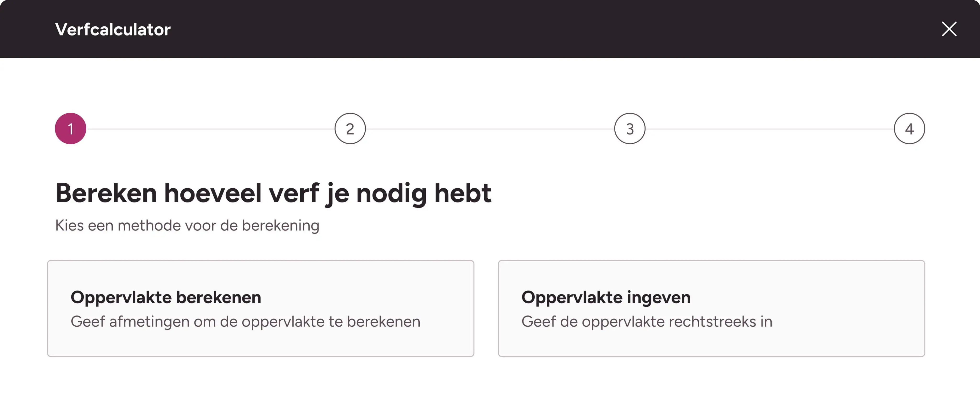The image size is (980, 412).
Task: Select step 1 in the progress indicator
Action: tap(70, 129)
